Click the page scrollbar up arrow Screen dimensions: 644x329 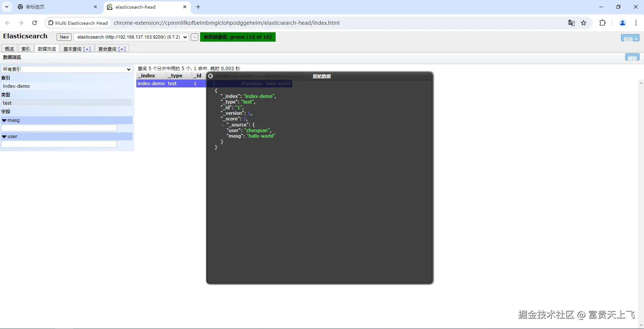(641, 83)
